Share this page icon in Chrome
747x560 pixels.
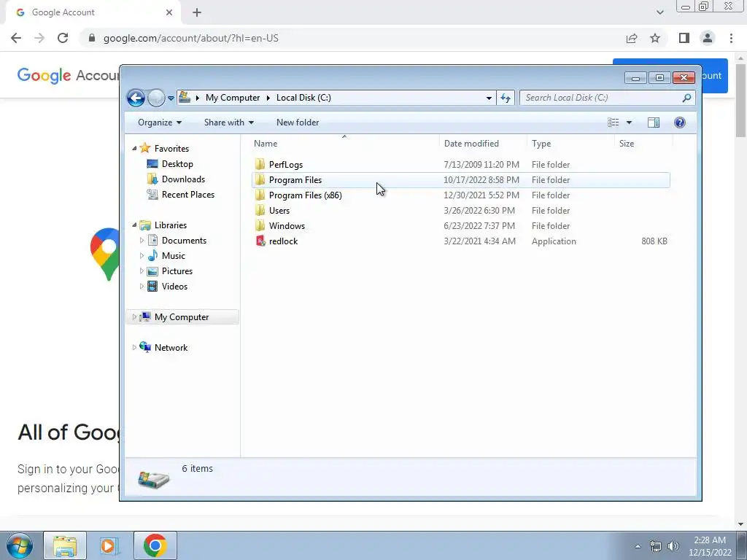point(632,38)
